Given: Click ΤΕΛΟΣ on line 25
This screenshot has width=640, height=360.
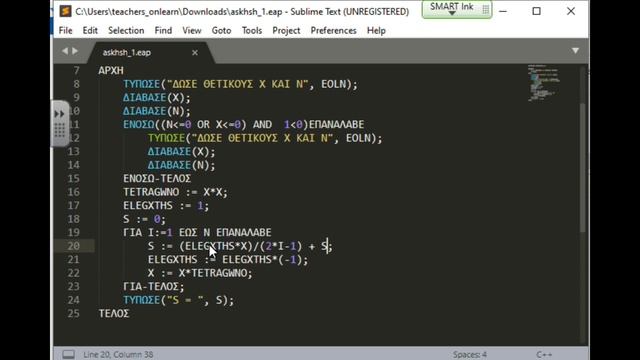Looking at the screenshot, I should click(x=114, y=313).
